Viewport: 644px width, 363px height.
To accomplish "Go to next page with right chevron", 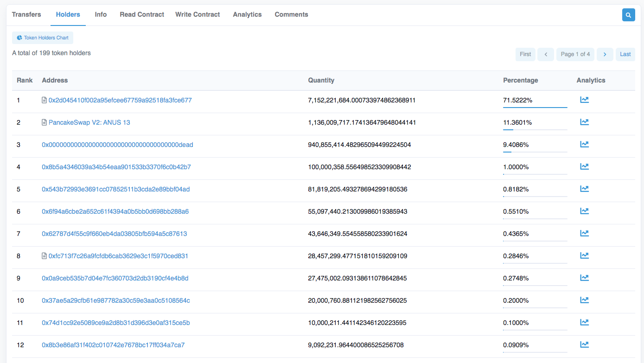I will [x=605, y=54].
